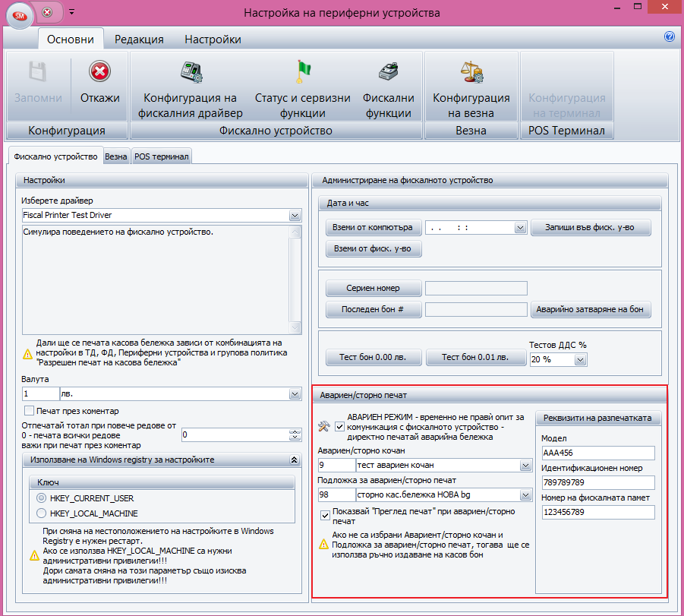Select the Фискално устройство tab
The width and height of the screenshot is (684, 616).
(55, 156)
